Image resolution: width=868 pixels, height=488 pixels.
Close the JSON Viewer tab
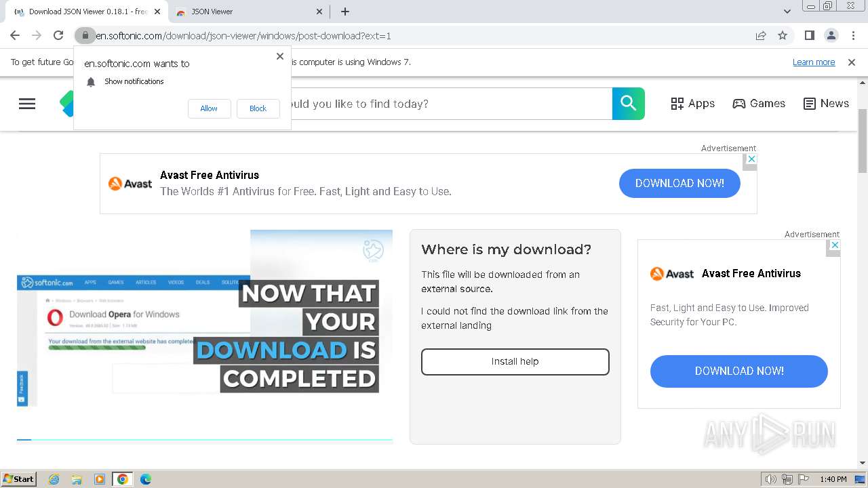pyautogui.click(x=320, y=12)
